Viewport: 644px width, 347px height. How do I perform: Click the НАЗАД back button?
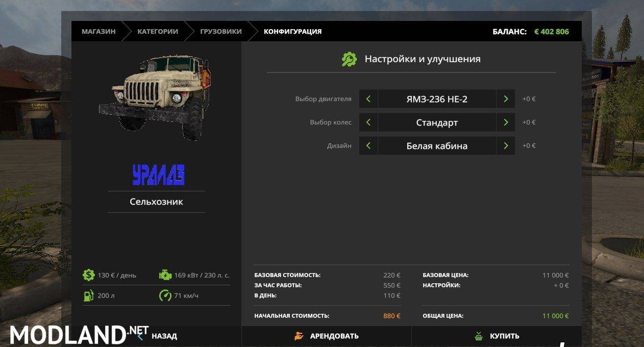164,336
